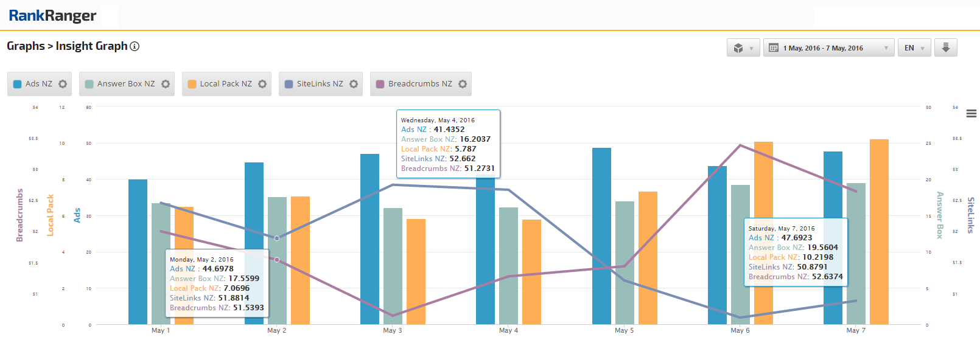Toggle the Breadcrumbs NZ series
The height and width of the screenshot is (337, 980).
419,84
